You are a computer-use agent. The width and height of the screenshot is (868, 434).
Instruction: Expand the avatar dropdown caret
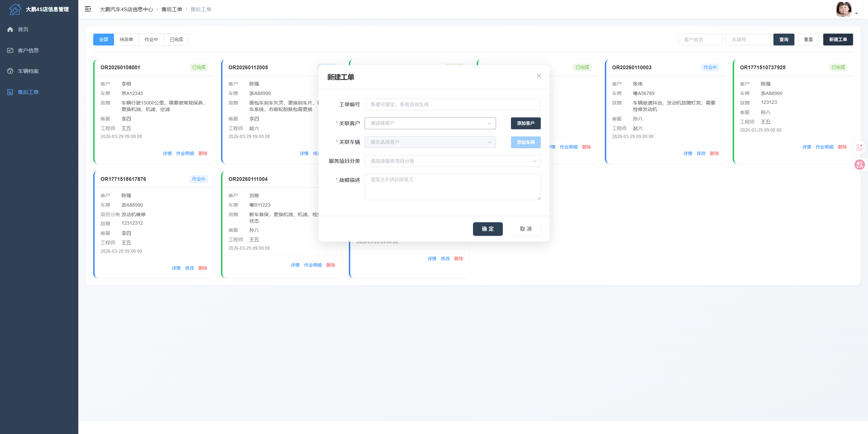tap(856, 14)
